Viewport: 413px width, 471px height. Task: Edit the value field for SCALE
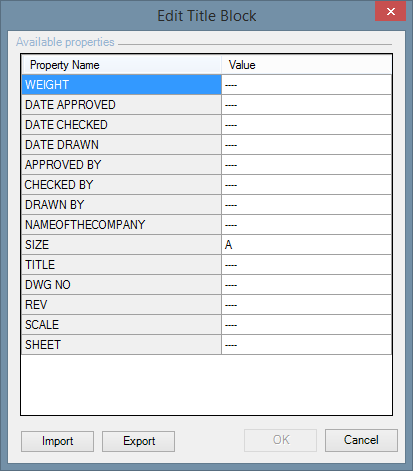(x=306, y=325)
